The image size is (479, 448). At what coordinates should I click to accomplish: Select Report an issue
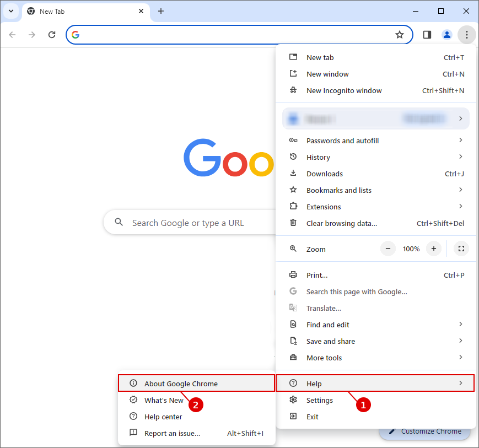point(196,433)
